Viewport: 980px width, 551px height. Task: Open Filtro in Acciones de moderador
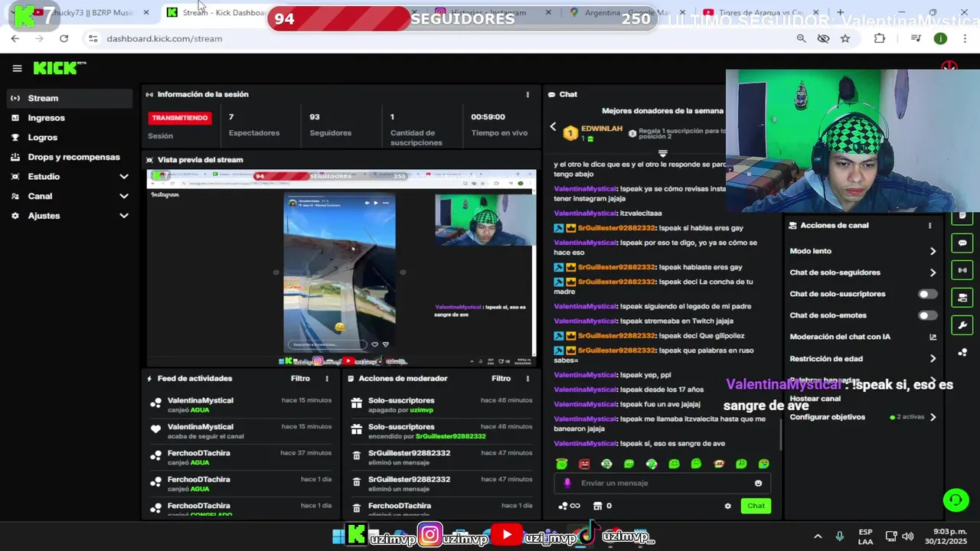coord(501,379)
